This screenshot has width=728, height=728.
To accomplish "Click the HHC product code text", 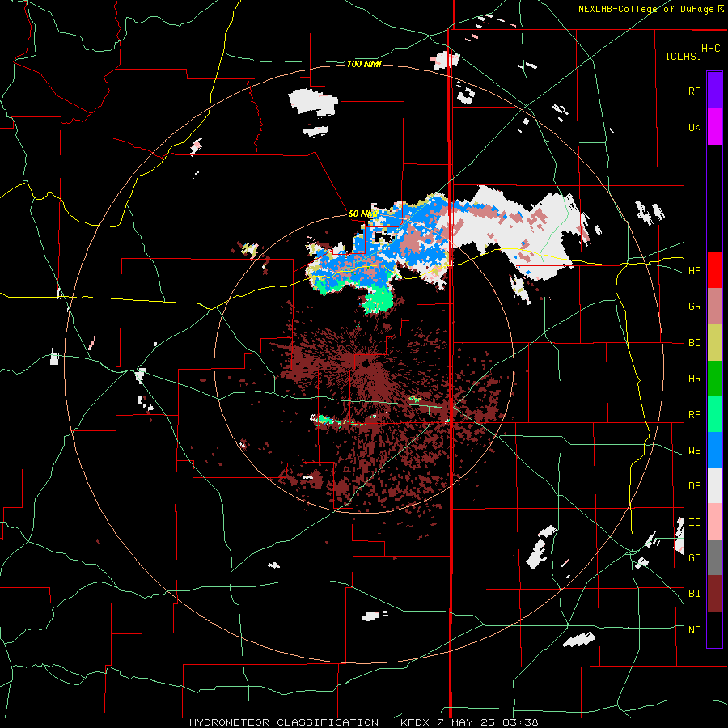I will (x=711, y=49).
